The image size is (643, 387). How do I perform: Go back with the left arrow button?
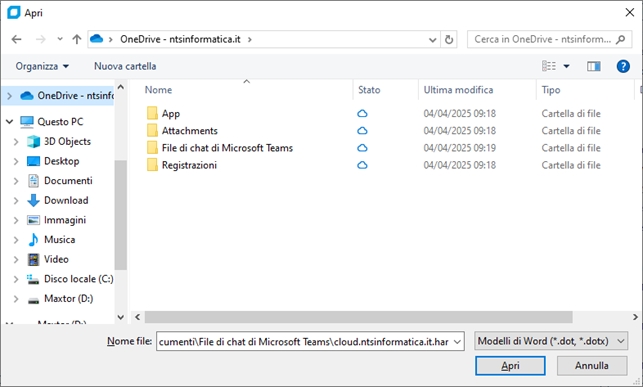click(x=16, y=39)
